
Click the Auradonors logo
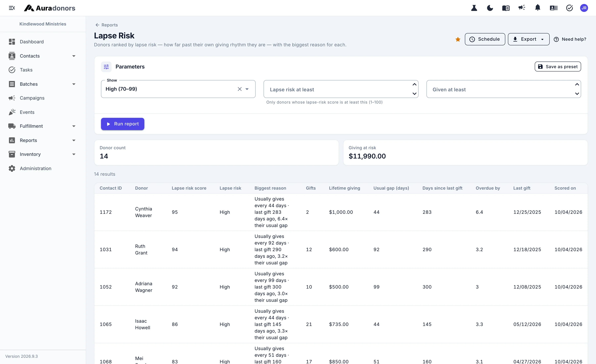(x=50, y=8)
